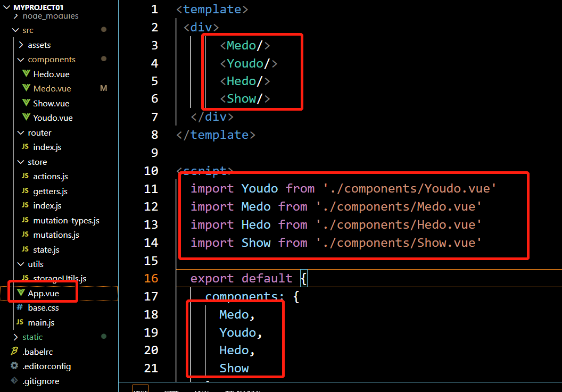Click the './components/Medo.vue' import path
This screenshot has height=392, width=562.
(x=399, y=207)
